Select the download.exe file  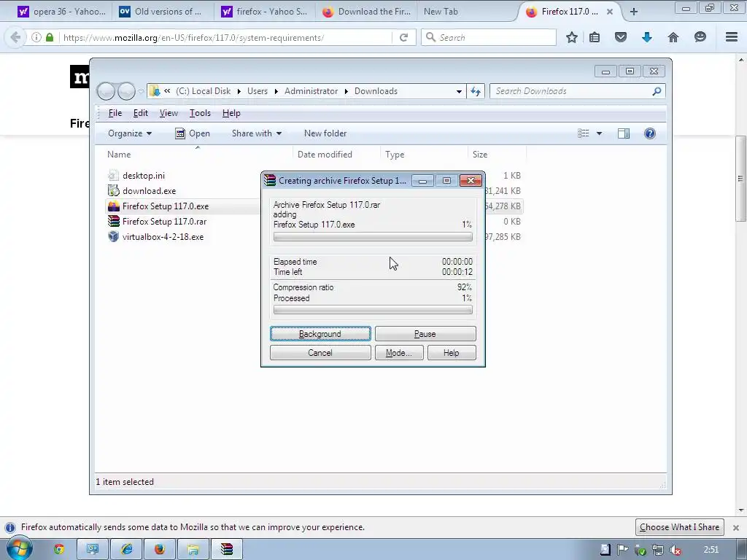pyautogui.click(x=149, y=190)
